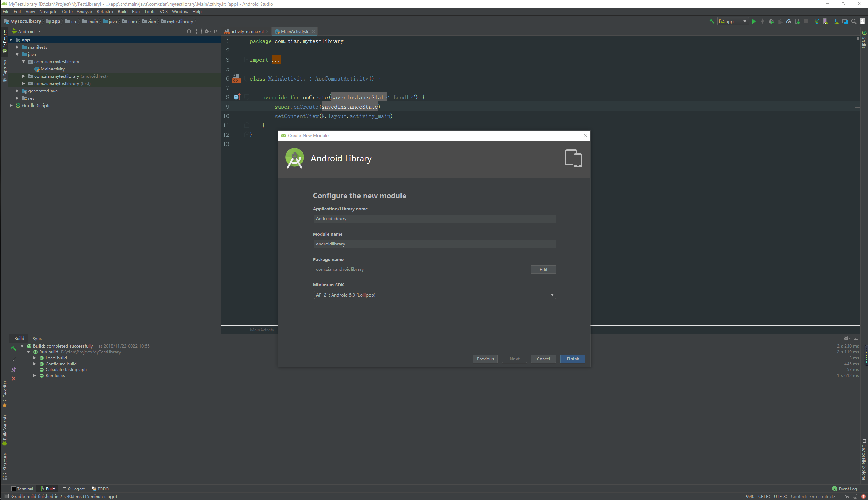The image size is (868, 500).
Task: Toggle the Build view mode icon
Action: tap(14, 359)
